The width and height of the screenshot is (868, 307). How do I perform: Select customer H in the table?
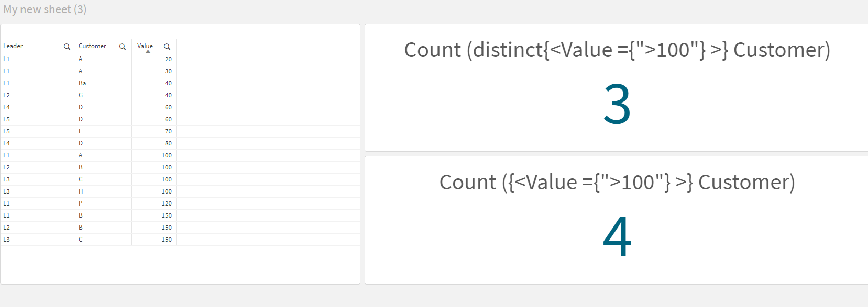click(81, 191)
